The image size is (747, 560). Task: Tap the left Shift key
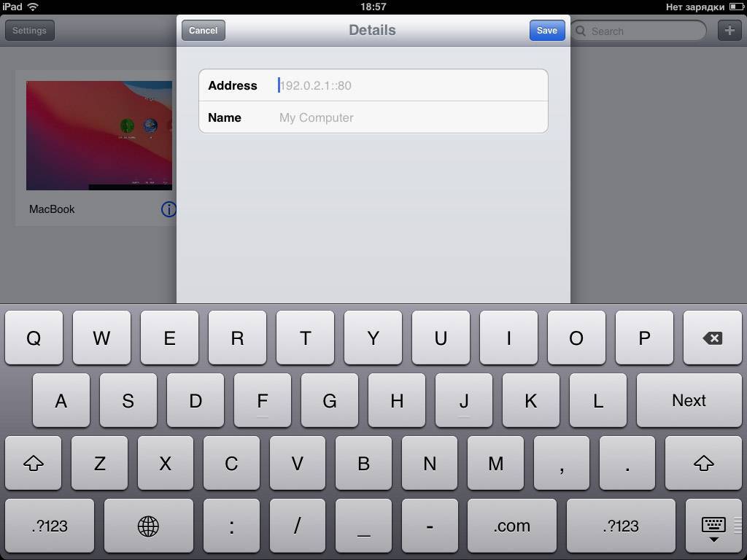[34, 463]
